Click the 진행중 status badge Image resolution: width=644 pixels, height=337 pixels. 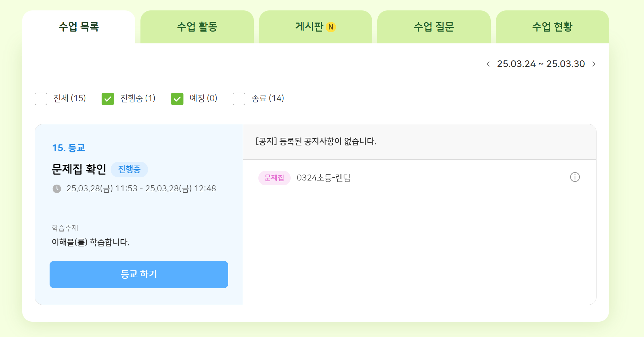point(129,169)
